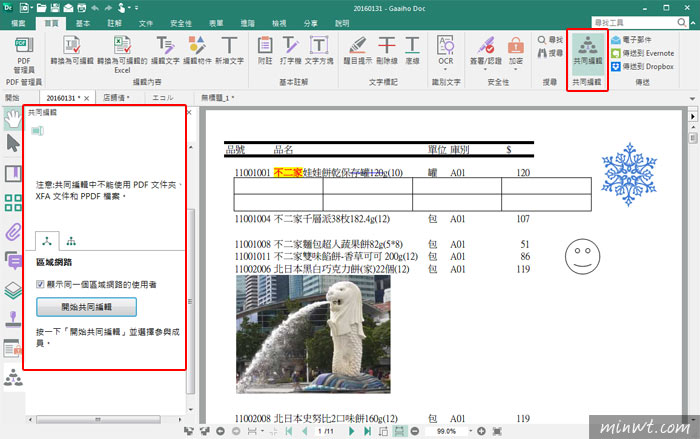Screen dimensions: 700x439
Task: Expand the 加密 dropdown
Action: click(515, 69)
